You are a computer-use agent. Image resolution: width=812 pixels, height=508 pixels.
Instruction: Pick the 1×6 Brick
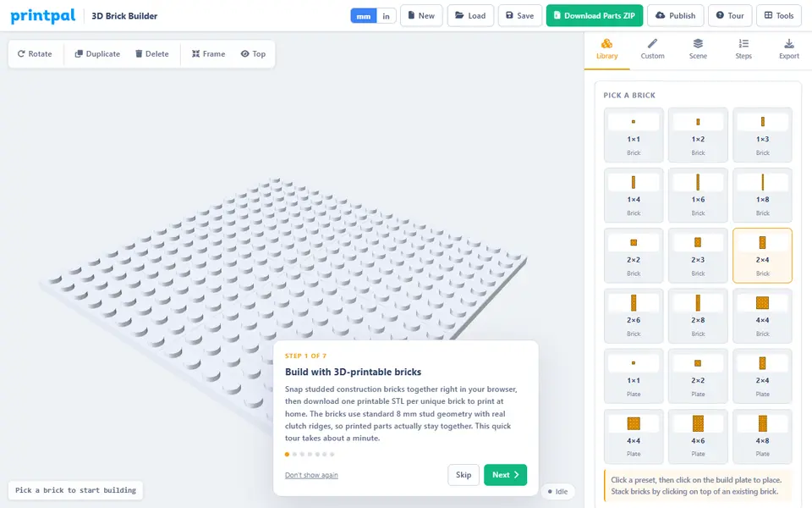tap(698, 196)
